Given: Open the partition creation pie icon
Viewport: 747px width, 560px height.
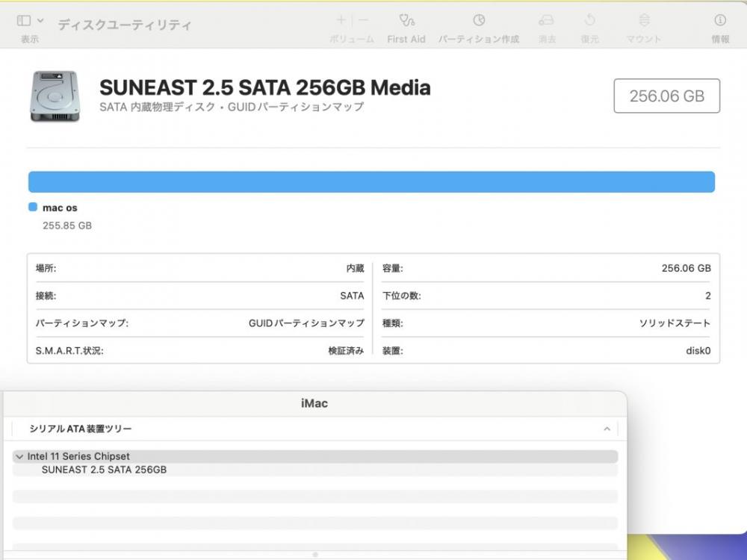Looking at the screenshot, I should click(x=479, y=20).
